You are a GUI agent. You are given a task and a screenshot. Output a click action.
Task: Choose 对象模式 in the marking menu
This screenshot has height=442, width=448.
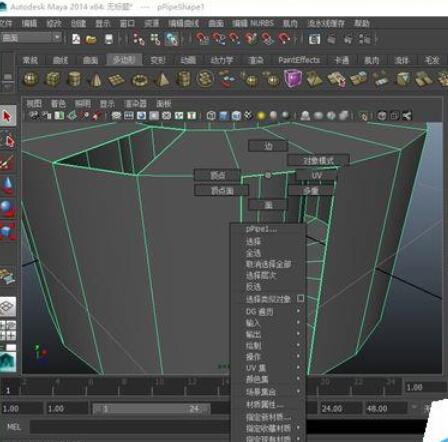[318, 160]
